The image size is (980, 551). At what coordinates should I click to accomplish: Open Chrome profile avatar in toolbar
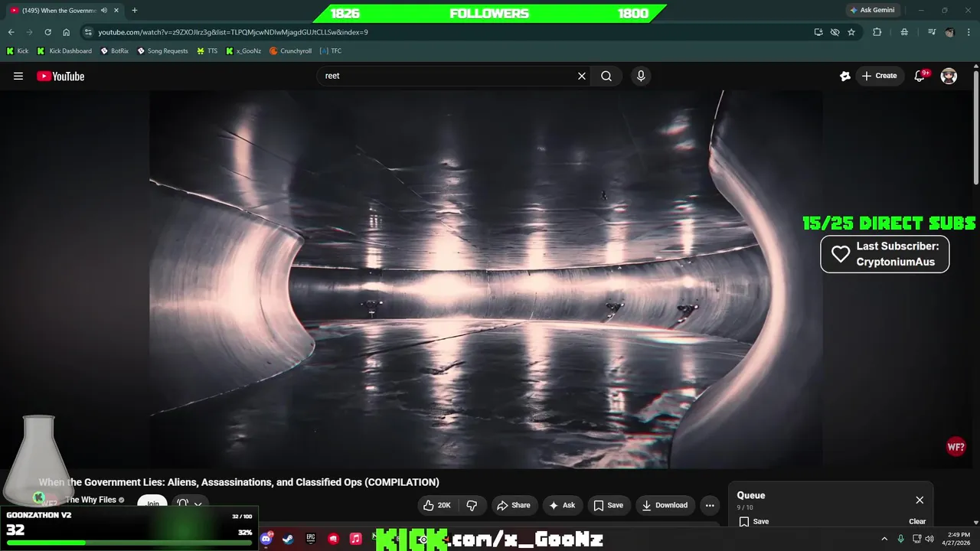point(950,32)
